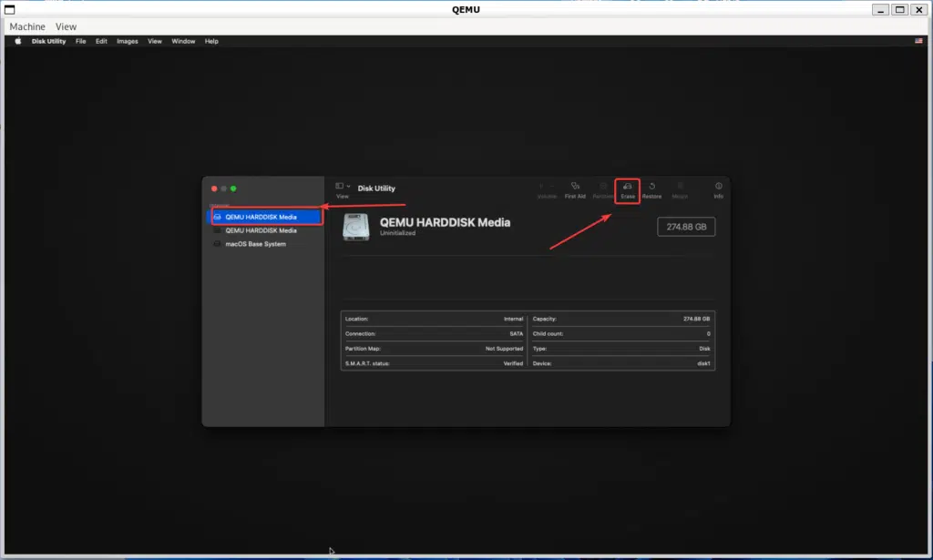Click the green zoom button of Disk Utility
Screen dimensions: 933x560
[233, 188]
